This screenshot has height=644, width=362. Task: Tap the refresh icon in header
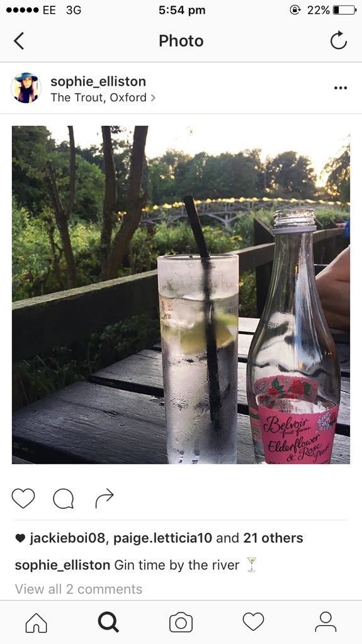click(339, 41)
